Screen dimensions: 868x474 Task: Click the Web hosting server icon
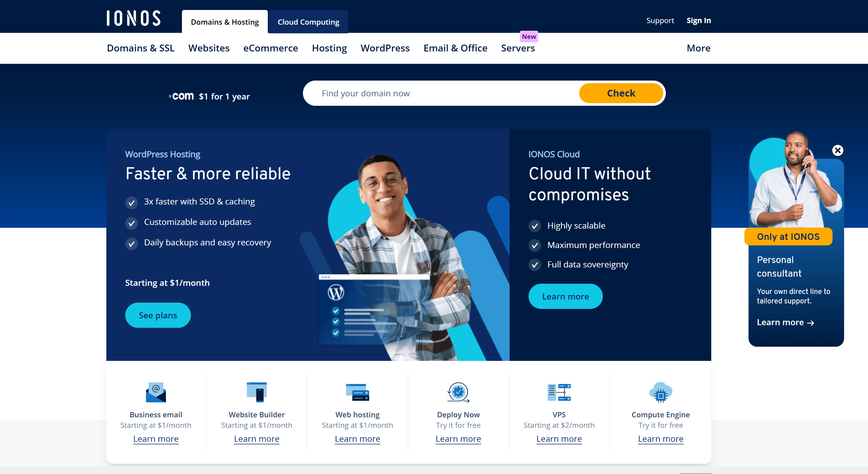point(358,392)
